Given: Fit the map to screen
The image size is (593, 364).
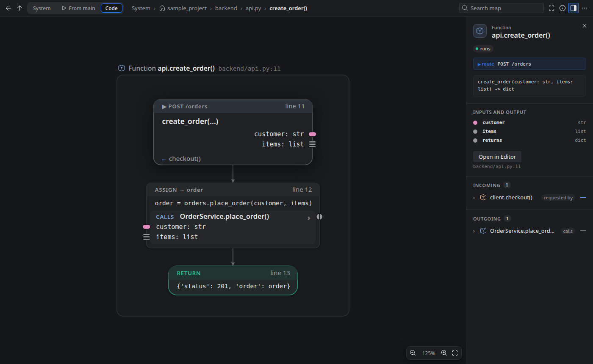Looking at the screenshot, I should point(455,353).
